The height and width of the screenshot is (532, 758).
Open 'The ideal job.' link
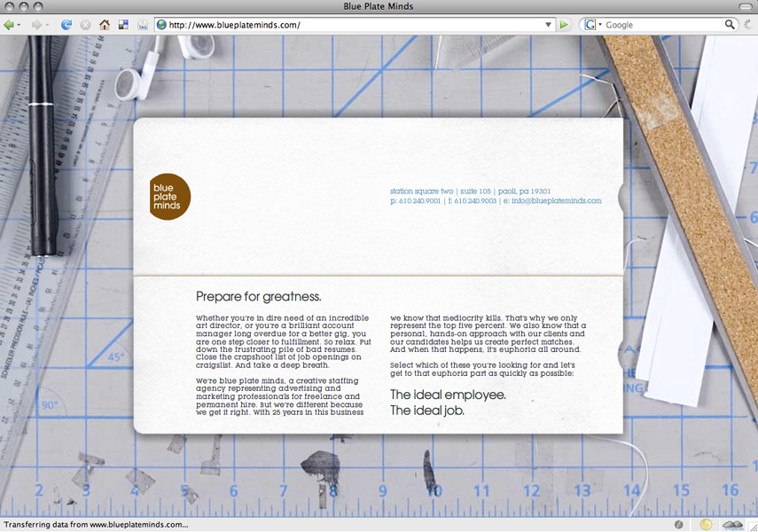[x=426, y=411]
